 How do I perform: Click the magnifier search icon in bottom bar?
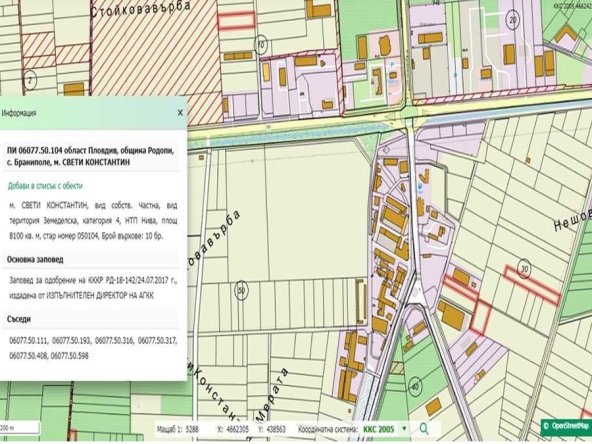[424, 429]
